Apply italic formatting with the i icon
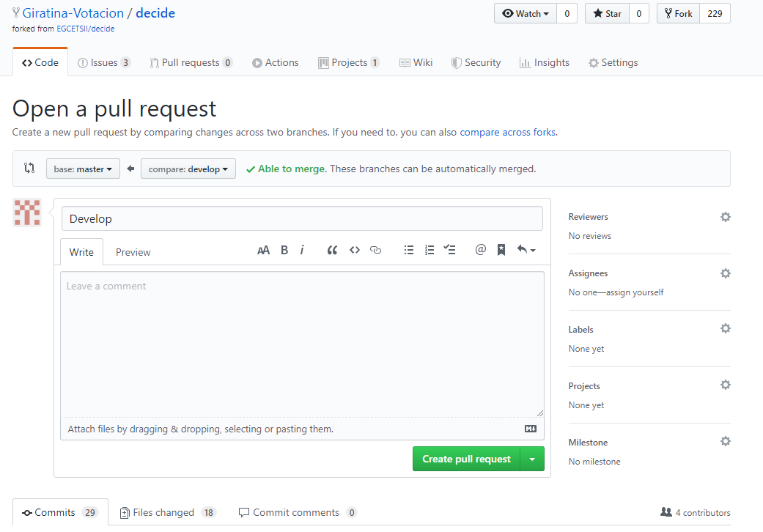763x532 pixels. click(302, 250)
